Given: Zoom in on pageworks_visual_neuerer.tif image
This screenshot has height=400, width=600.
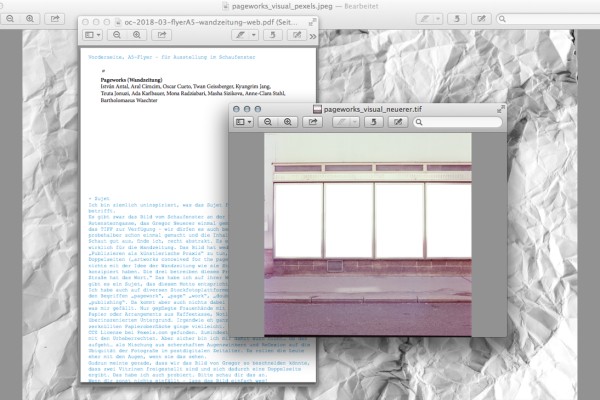Looking at the screenshot, I should click(288, 122).
